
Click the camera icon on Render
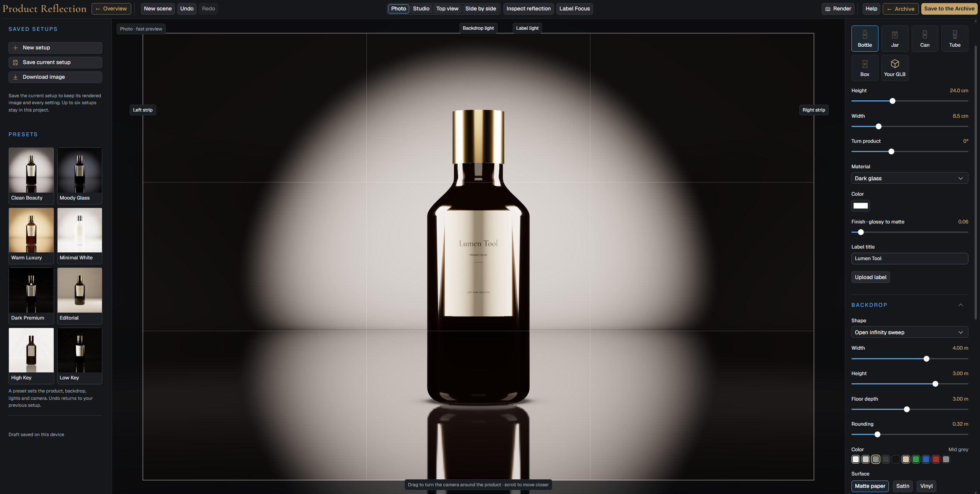point(828,9)
